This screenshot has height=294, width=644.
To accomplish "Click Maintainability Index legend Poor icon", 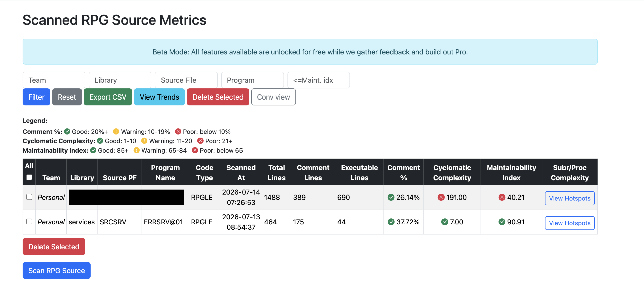I will (x=195, y=150).
